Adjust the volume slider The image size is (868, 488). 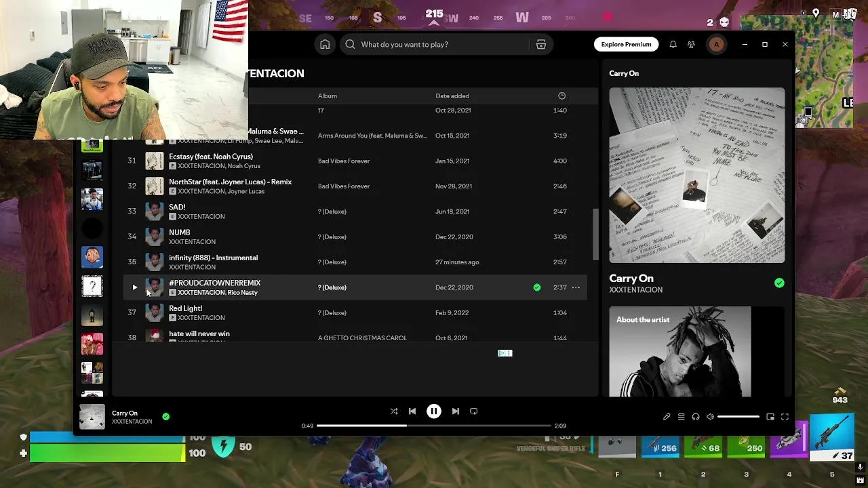tap(738, 417)
